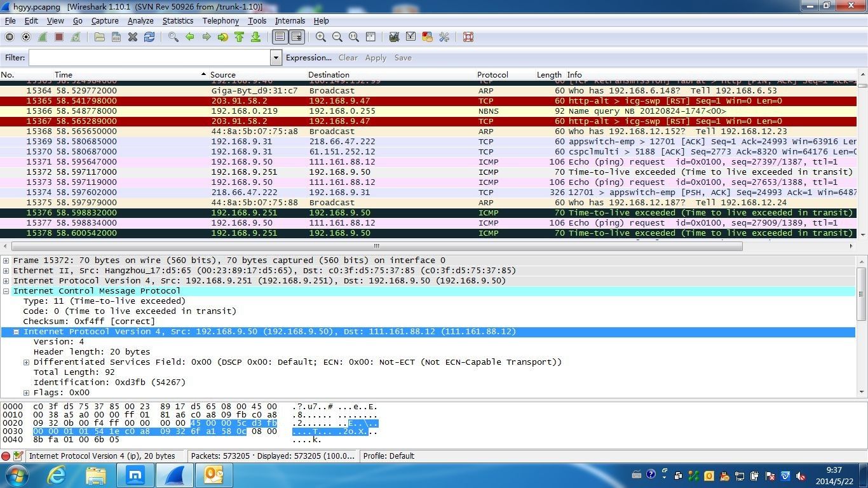This screenshot has height=488, width=868.
Task: Toggle packet list colorize button
Action: (280, 37)
